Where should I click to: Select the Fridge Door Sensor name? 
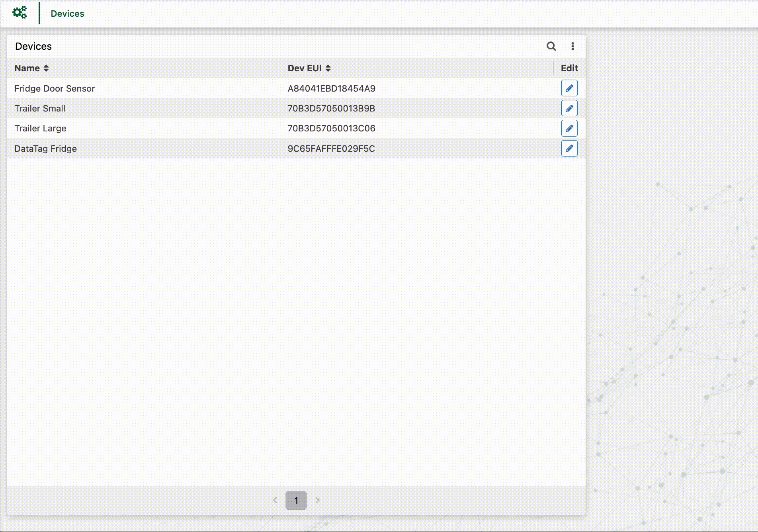click(55, 88)
